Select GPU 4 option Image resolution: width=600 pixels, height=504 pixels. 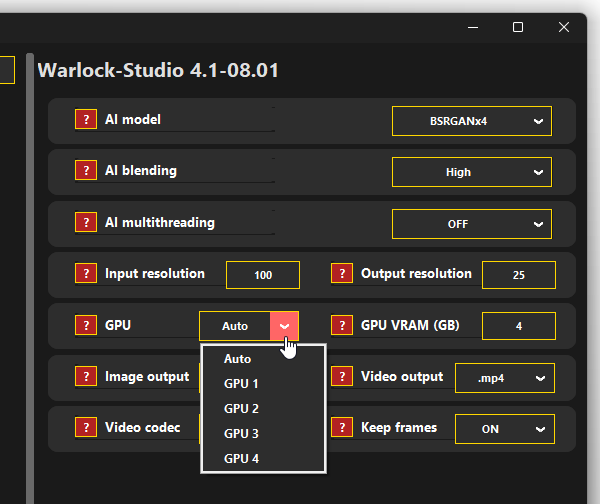coord(263,458)
